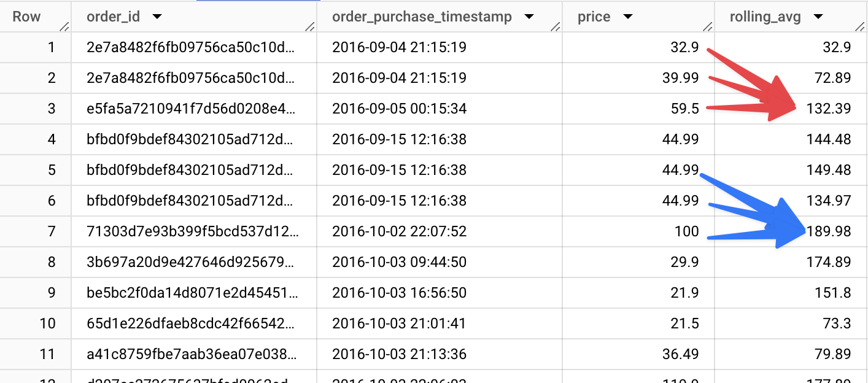The image size is (868, 383).
Task: Select timestamp 2016-10-02 22:07:52 cell
Action: click(x=399, y=231)
